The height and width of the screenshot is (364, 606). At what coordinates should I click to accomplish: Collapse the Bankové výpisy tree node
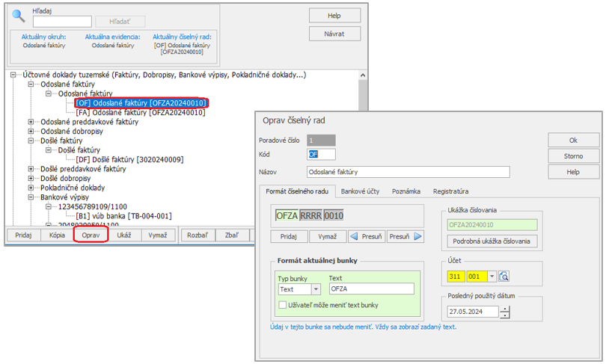[x=31, y=198]
